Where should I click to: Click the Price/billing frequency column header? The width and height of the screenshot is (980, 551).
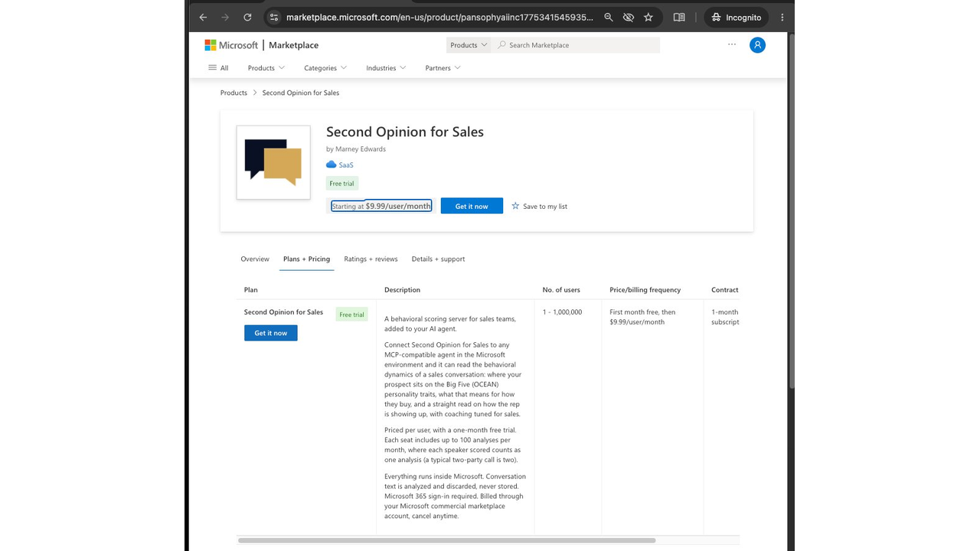click(x=645, y=290)
